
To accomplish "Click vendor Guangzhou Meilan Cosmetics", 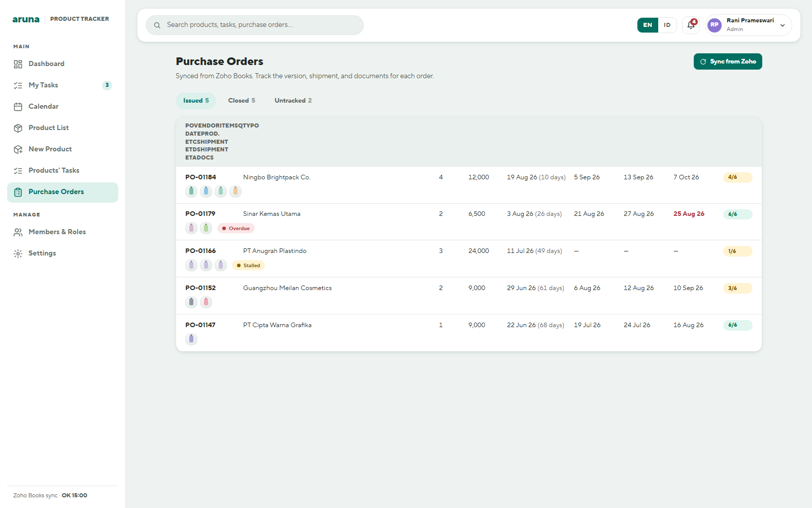I will (x=287, y=288).
